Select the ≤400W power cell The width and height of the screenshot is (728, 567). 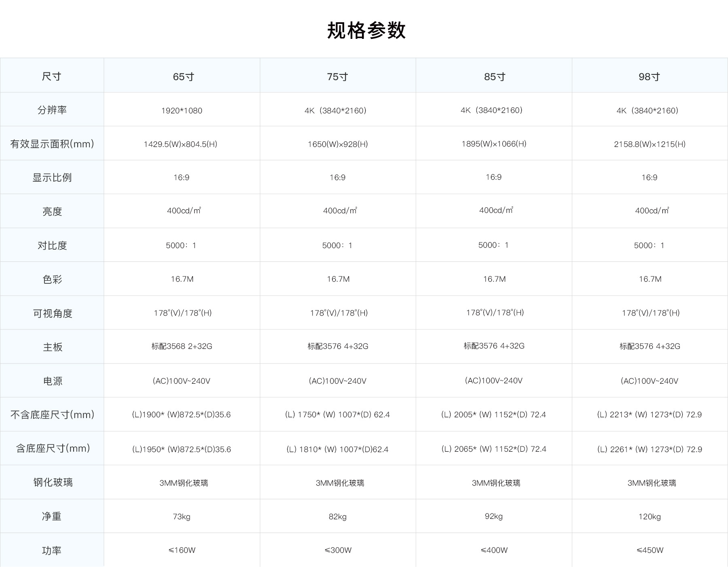pyautogui.click(x=494, y=550)
